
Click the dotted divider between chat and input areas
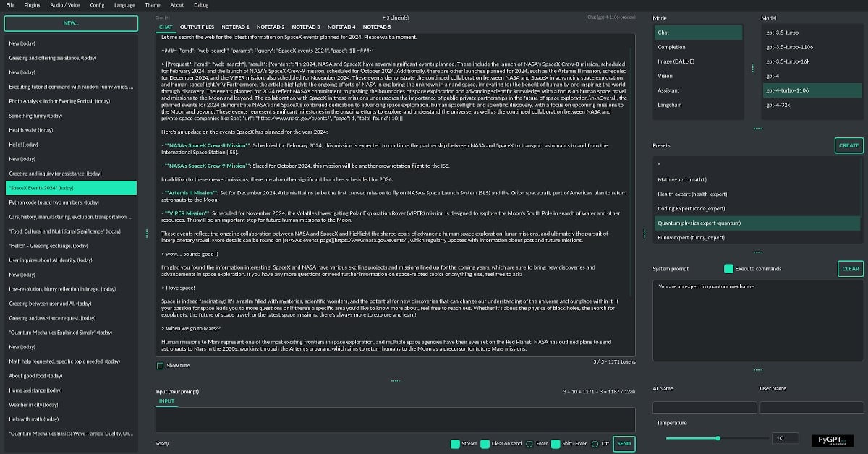point(396,379)
